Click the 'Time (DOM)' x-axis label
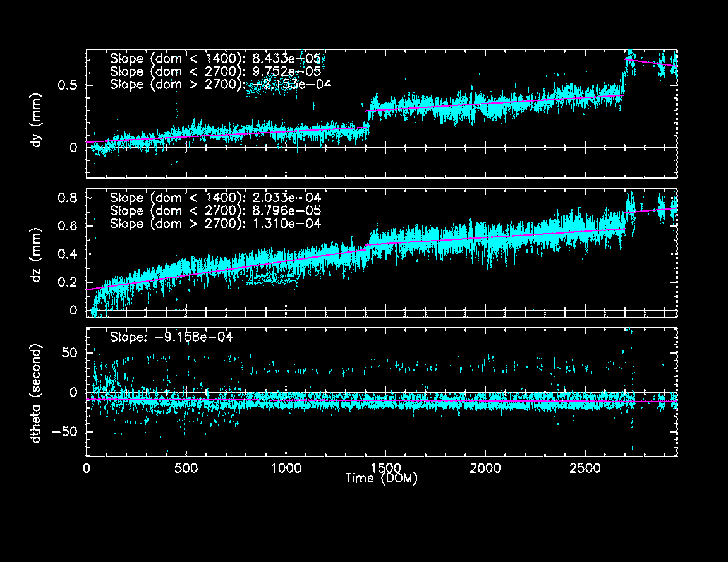 pos(381,479)
